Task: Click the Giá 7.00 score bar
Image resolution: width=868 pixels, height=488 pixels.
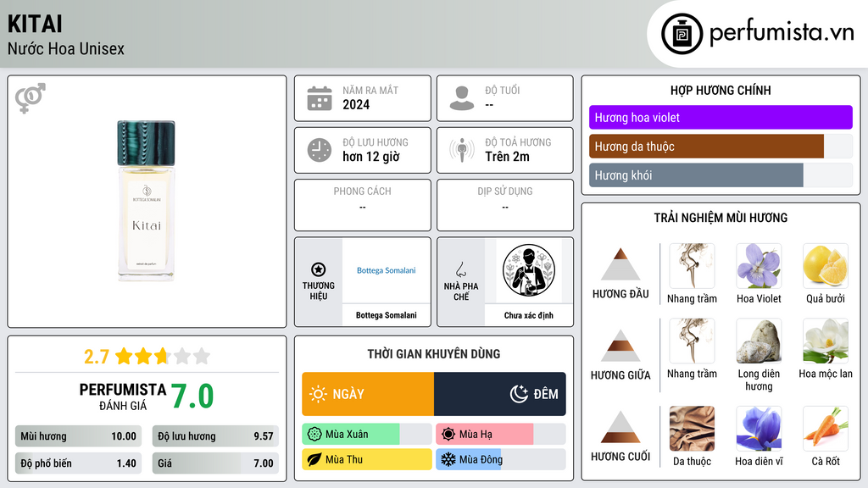Action: [215, 463]
